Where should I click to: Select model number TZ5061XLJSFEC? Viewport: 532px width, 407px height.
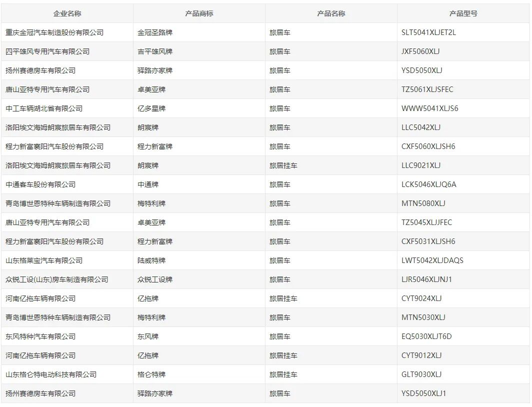(x=427, y=89)
